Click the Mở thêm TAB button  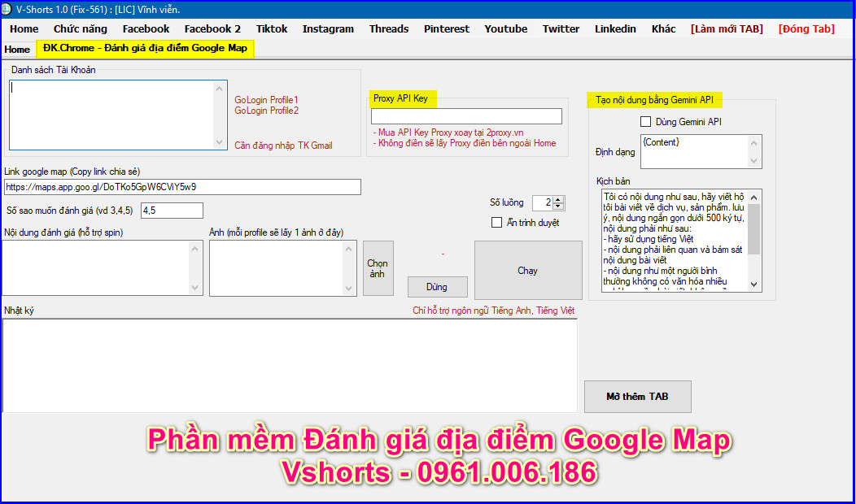[x=638, y=397]
